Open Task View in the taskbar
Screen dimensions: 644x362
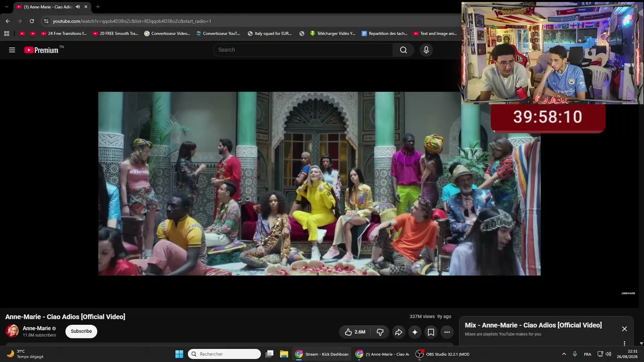click(x=270, y=354)
